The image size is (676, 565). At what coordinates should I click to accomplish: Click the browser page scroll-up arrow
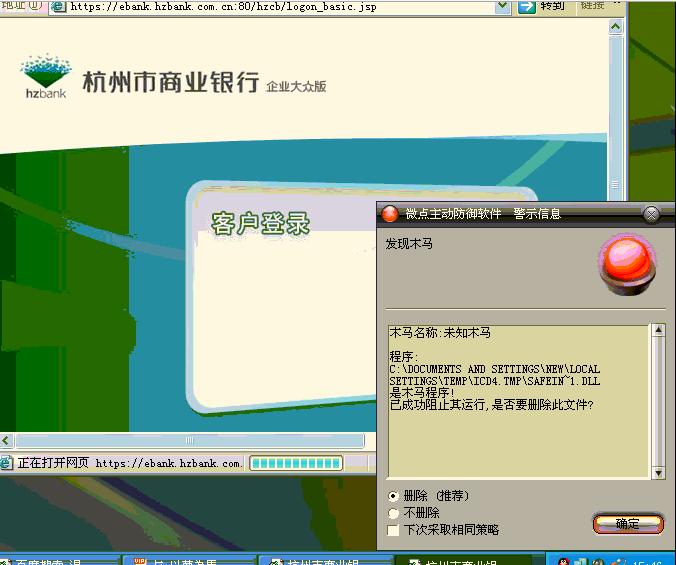tap(616, 27)
